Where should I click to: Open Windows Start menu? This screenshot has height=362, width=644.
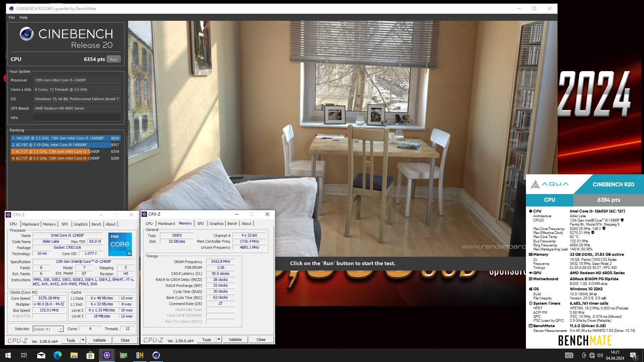coord(8,355)
